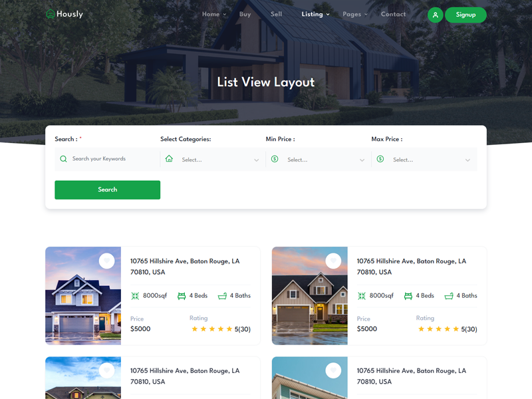Click the magnifier icon in the keyword field
The height and width of the screenshot is (399, 532).
[63, 159]
